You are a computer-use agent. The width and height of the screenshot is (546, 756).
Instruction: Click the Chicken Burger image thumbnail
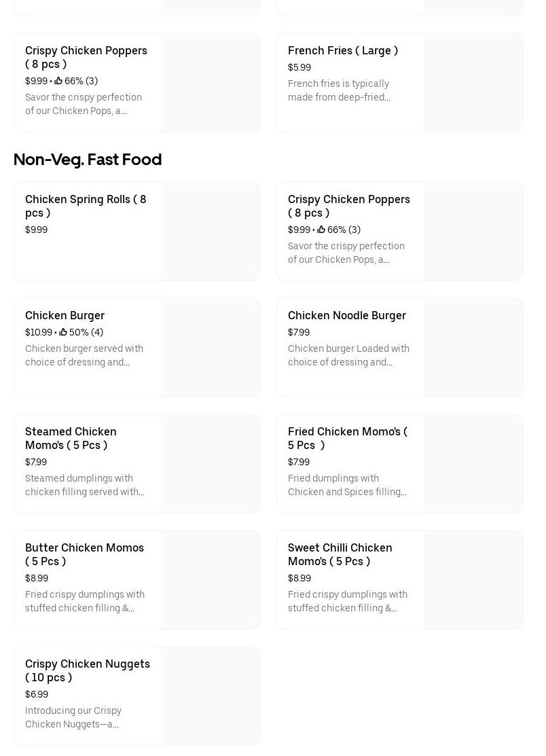210,348
